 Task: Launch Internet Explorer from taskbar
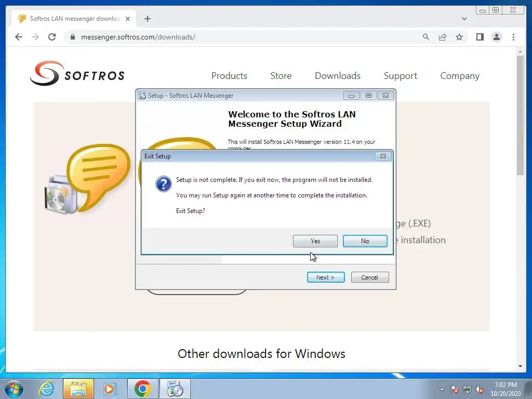[46, 389]
